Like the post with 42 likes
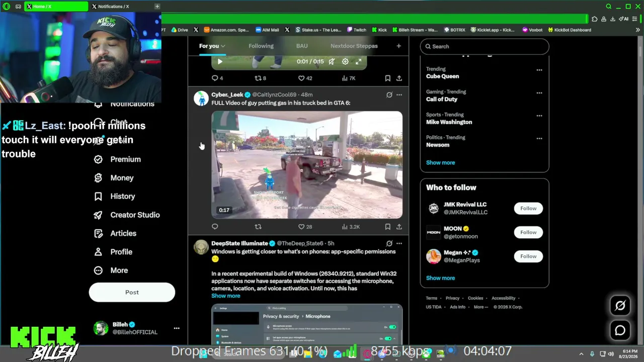 305,78
